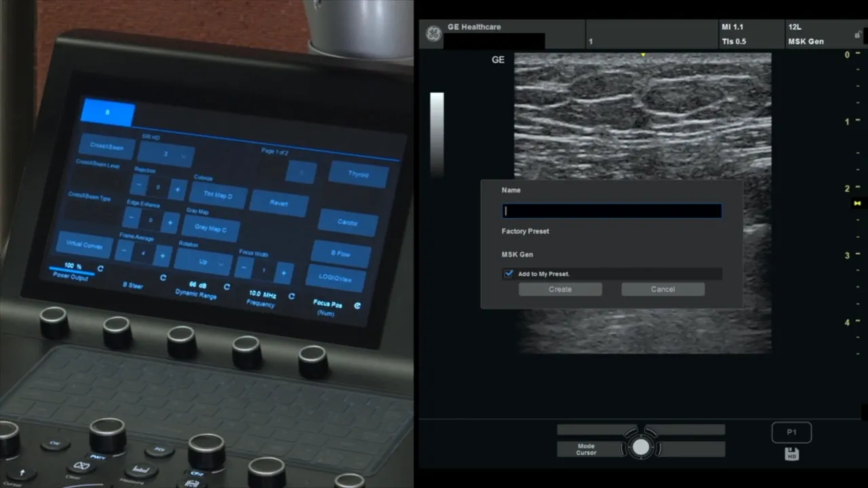Click the Name text input field

tap(611, 210)
